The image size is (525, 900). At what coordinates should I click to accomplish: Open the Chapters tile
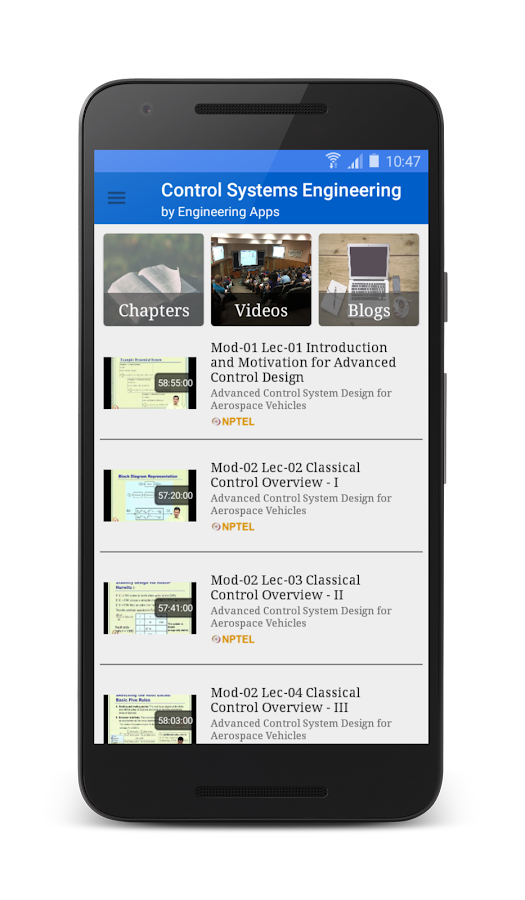pos(154,280)
